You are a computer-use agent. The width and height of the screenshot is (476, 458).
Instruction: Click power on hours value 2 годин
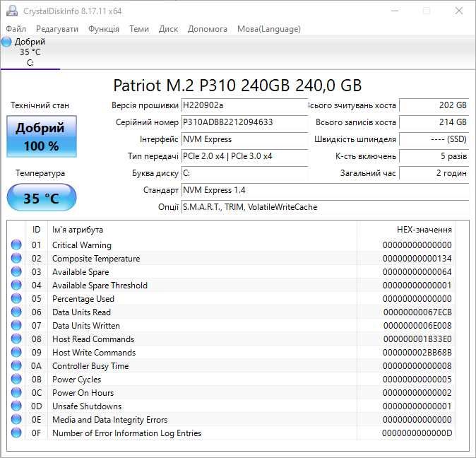point(434,173)
